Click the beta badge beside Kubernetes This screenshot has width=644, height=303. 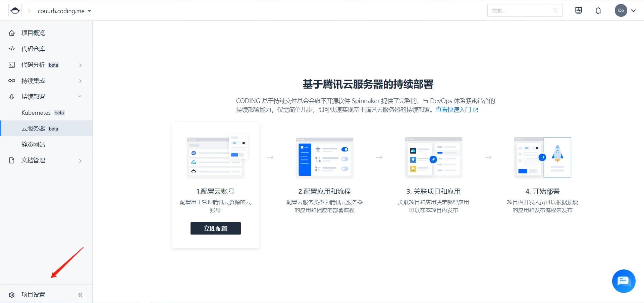tap(59, 113)
